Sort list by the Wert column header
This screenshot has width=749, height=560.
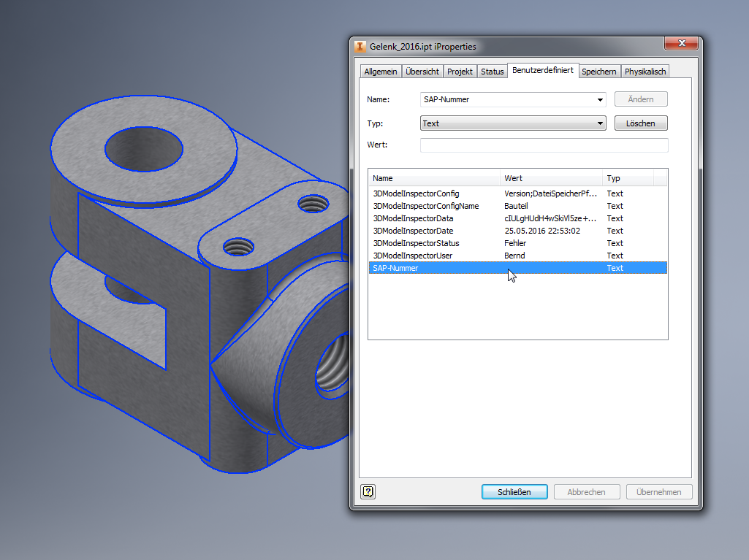(551, 178)
